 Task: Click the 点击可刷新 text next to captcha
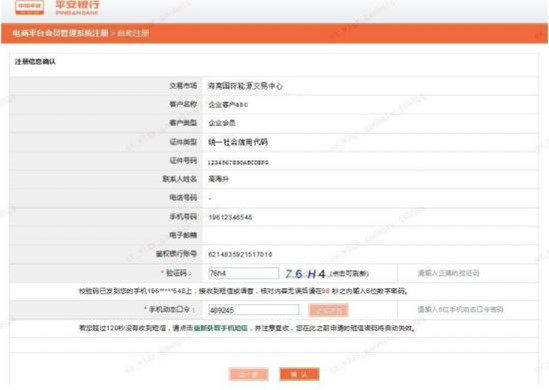pyautogui.click(x=348, y=274)
